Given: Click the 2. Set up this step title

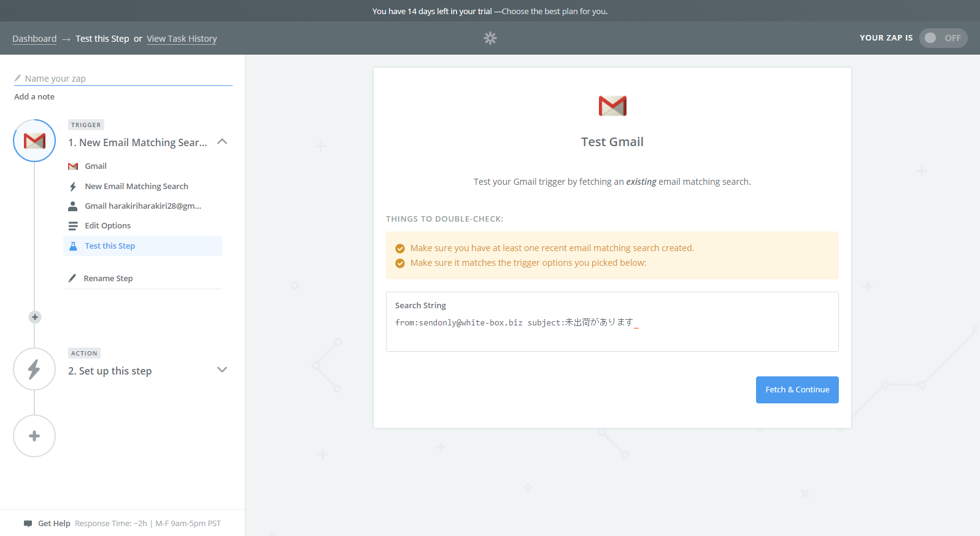Looking at the screenshot, I should tap(110, 371).
